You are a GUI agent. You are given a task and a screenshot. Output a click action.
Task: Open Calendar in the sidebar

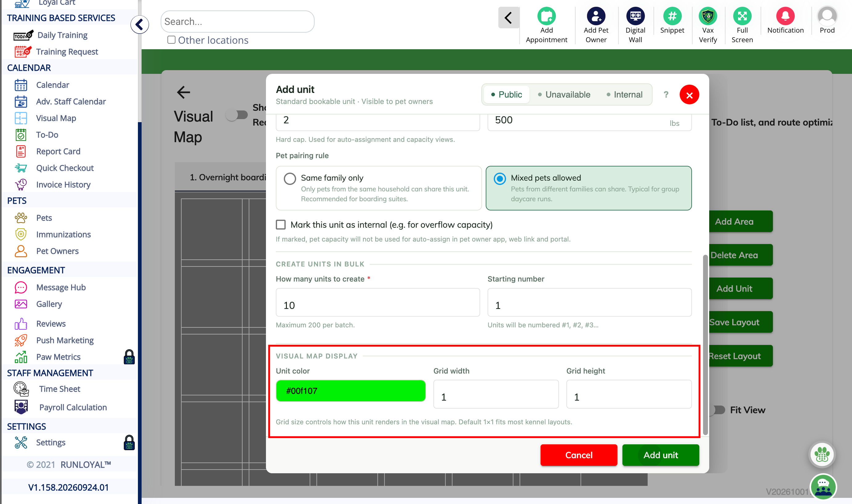(x=53, y=85)
